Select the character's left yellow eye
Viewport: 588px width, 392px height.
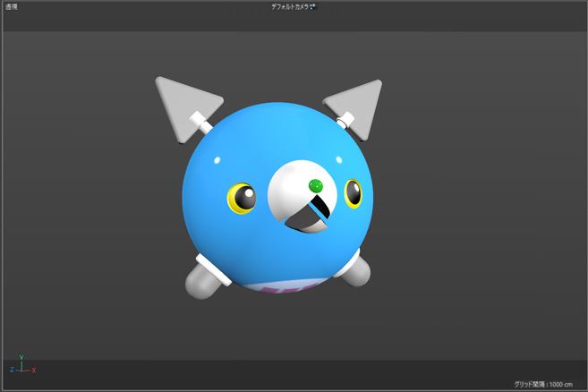241,198
